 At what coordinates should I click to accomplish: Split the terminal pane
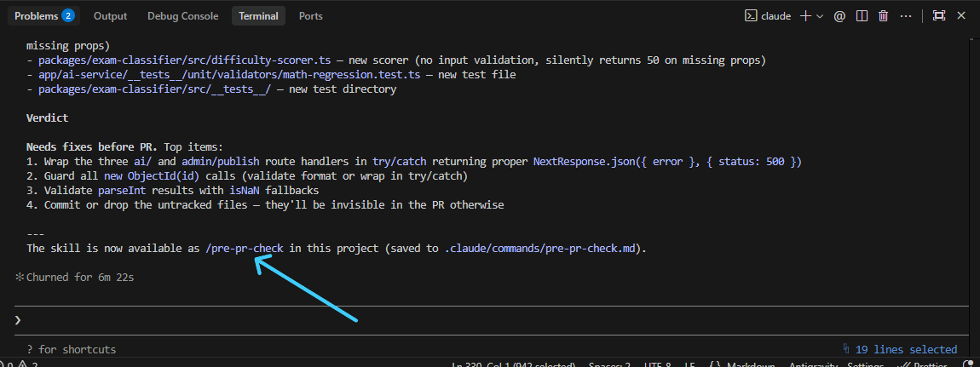[862, 16]
